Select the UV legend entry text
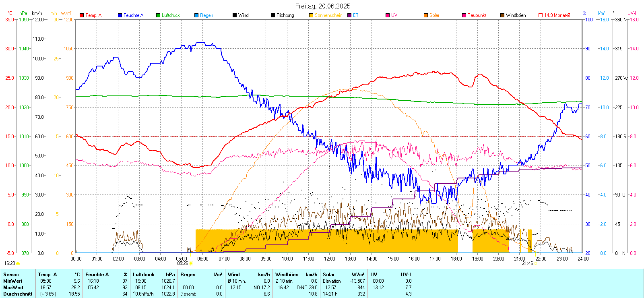 394,15
